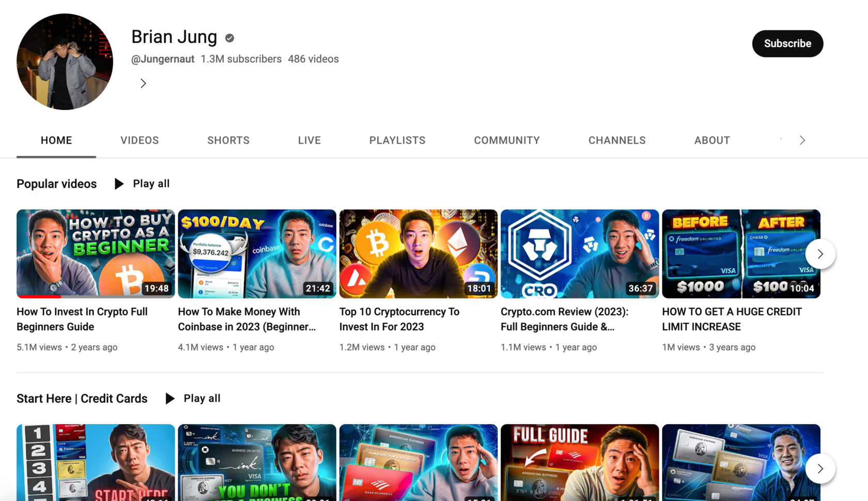Image resolution: width=868 pixels, height=501 pixels.
Task: Open the Crypto.com CRO review thumbnail
Action: click(x=580, y=254)
